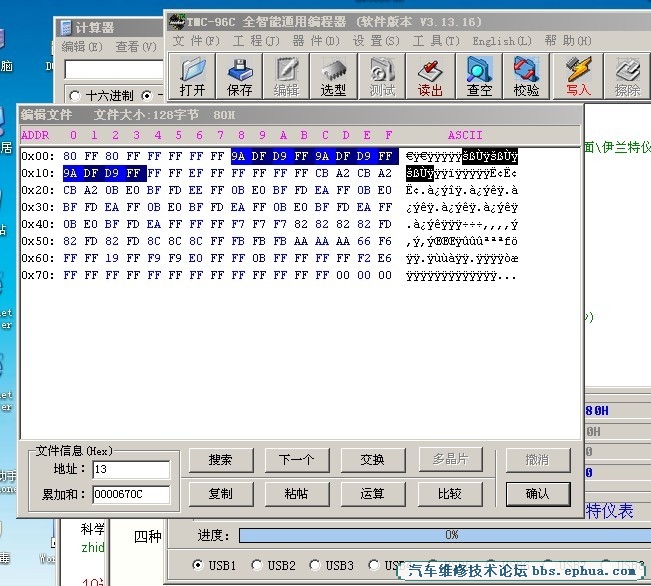This screenshot has width=651, height=586.
Task: Choose a chip type via 选型 icon
Action: pyautogui.click(x=333, y=76)
